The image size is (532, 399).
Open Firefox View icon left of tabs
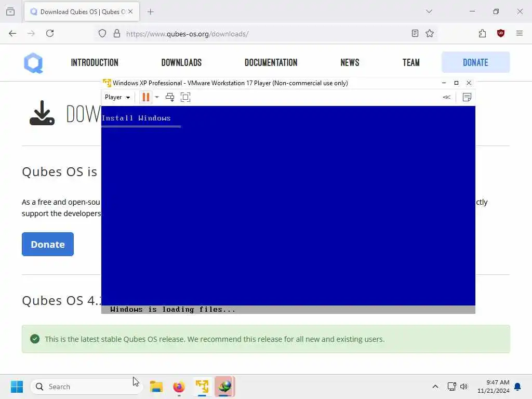click(10, 11)
